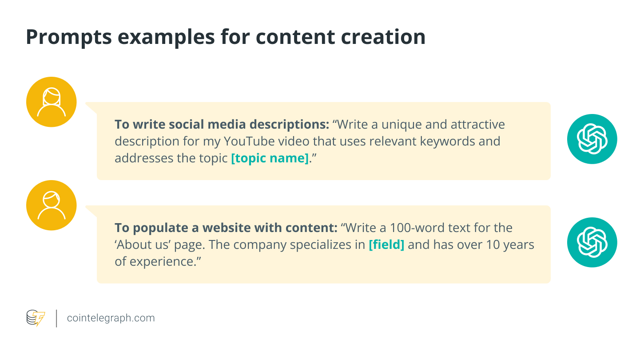Click "To write social media descriptions:" label
Screen dimensions: 644x354
tap(222, 124)
